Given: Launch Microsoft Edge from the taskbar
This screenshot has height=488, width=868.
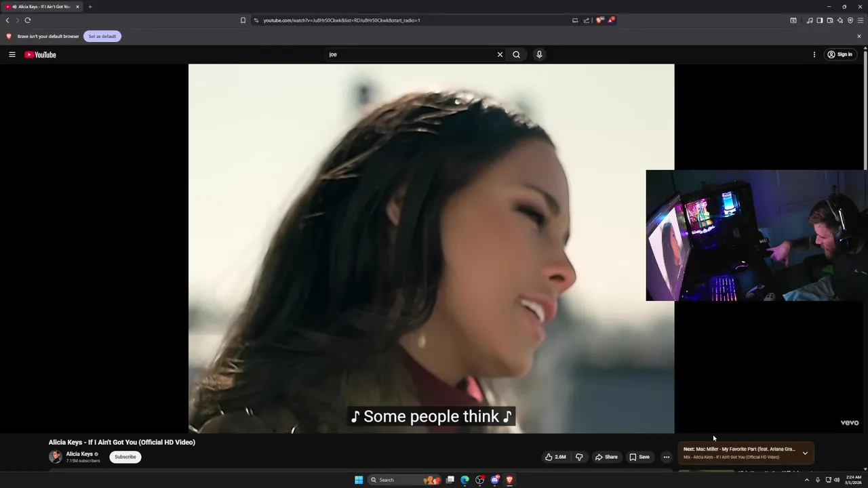Looking at the screenshot, I should point(465,480).
